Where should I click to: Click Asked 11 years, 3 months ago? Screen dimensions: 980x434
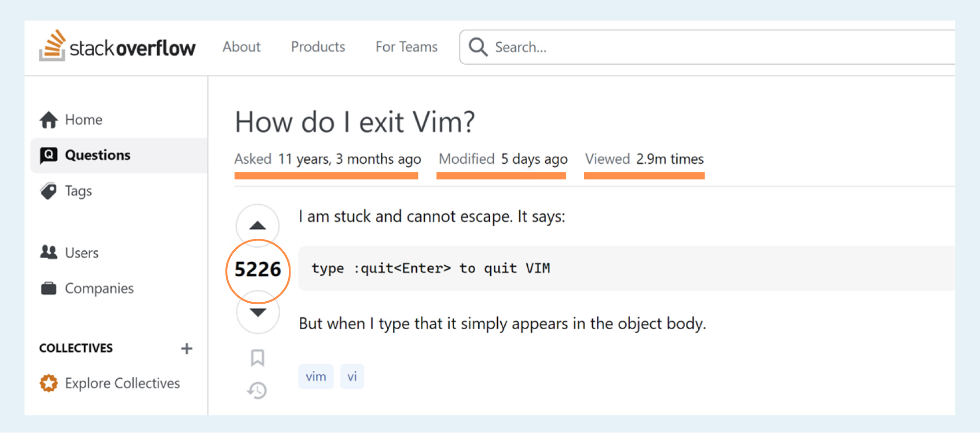click(x=327, y=159)
